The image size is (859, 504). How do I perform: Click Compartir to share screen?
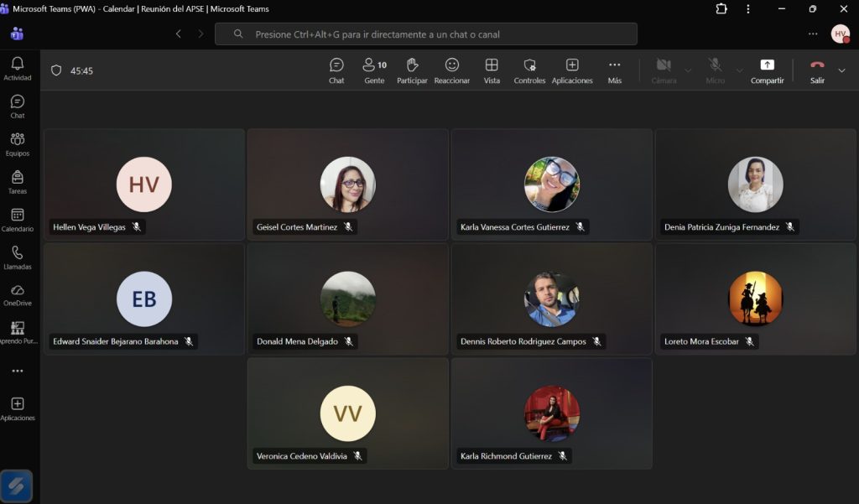[x=767, y=70]
